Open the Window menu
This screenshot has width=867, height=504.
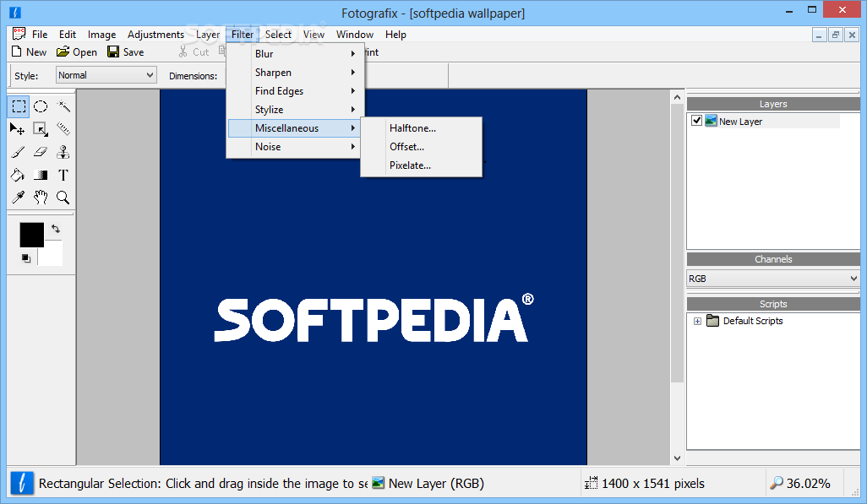click(x=355, y=35)
